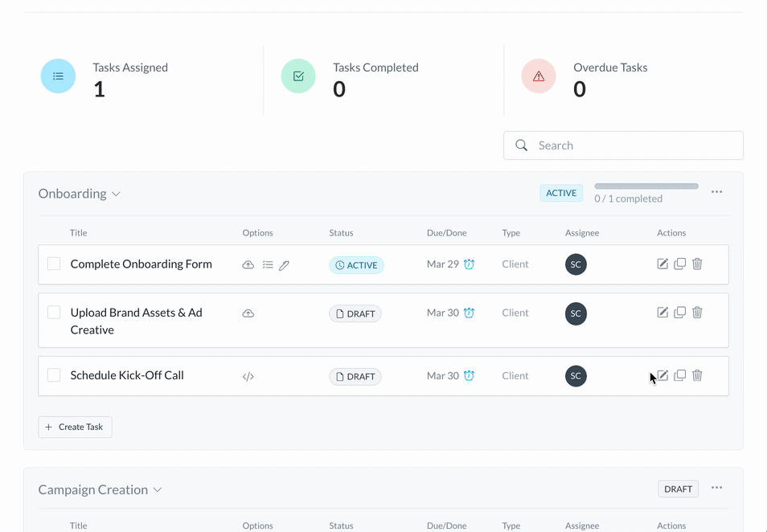The width and height of the screenshot is (767, 532).
Task: Click the code embed icon on Schedule Kick-Off Call
Action: click(x=248, y=376)
